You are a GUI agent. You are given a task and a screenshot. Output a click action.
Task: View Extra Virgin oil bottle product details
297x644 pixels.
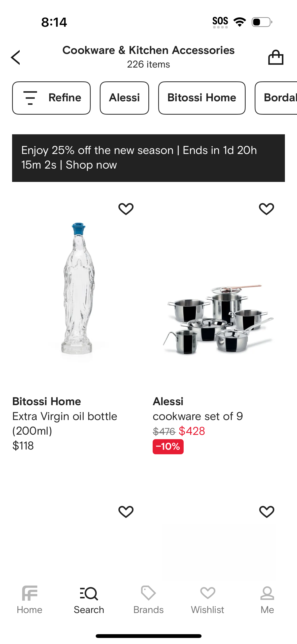(x=65, y=423)
